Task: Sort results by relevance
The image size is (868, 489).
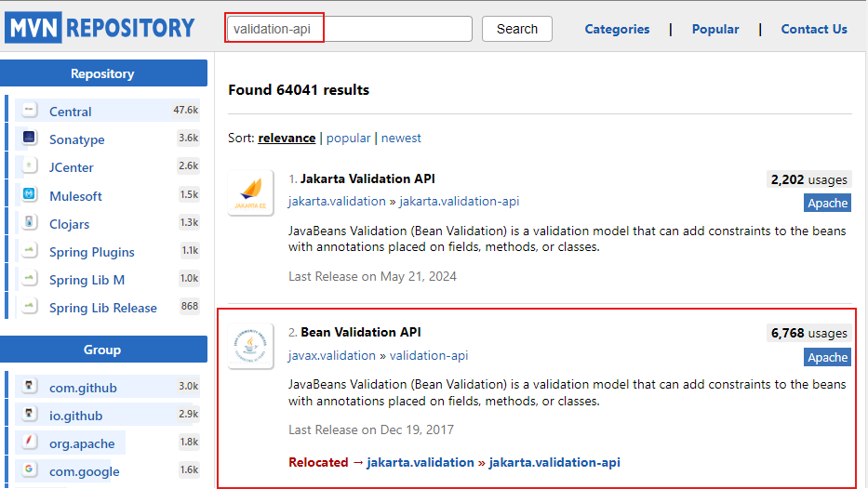Action: [x=287, y=138]
